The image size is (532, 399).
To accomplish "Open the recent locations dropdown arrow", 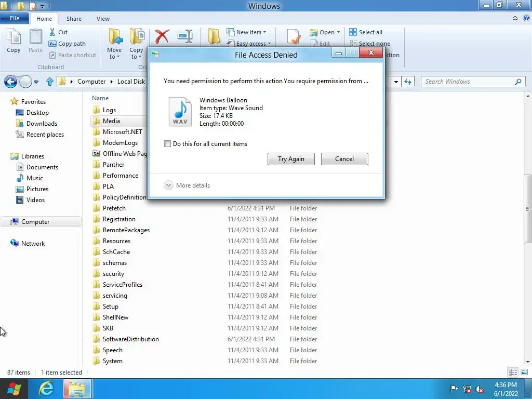I will (x=36, y=82).
